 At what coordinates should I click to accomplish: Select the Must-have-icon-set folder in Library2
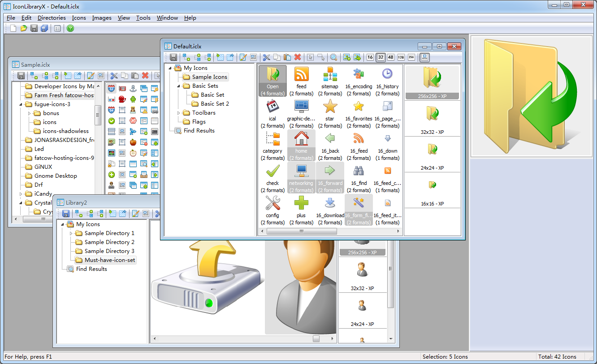(x=110, y=260)
